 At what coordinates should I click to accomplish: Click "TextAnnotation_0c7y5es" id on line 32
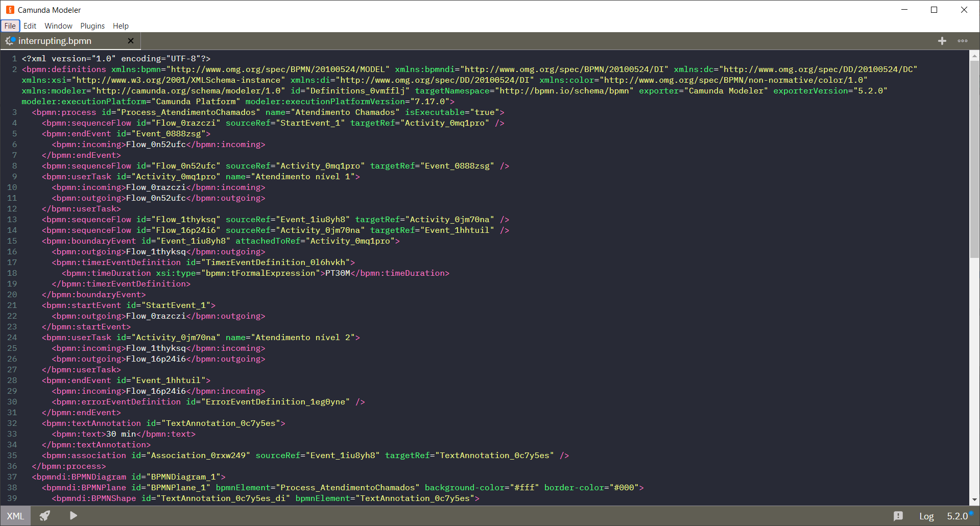pos(221,423)
